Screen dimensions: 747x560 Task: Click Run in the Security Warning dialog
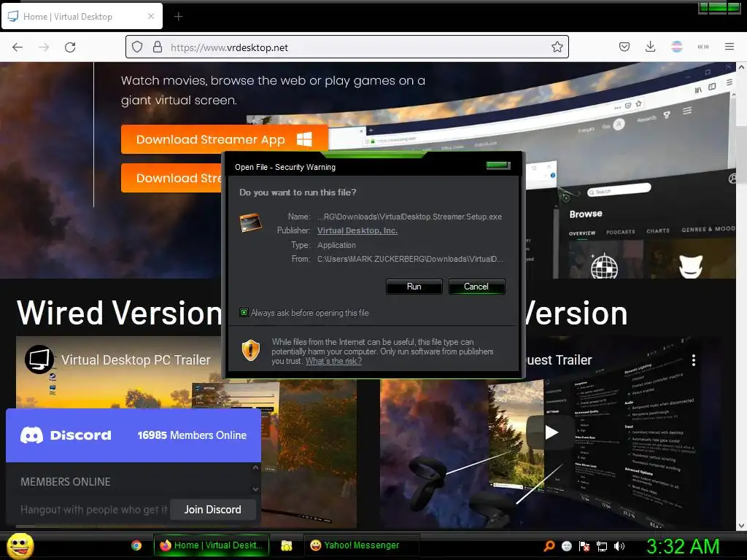tap(414, 287)
